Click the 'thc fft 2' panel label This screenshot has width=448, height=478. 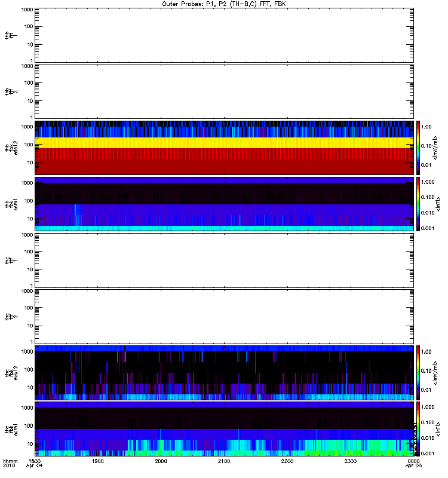pos(11,317)
